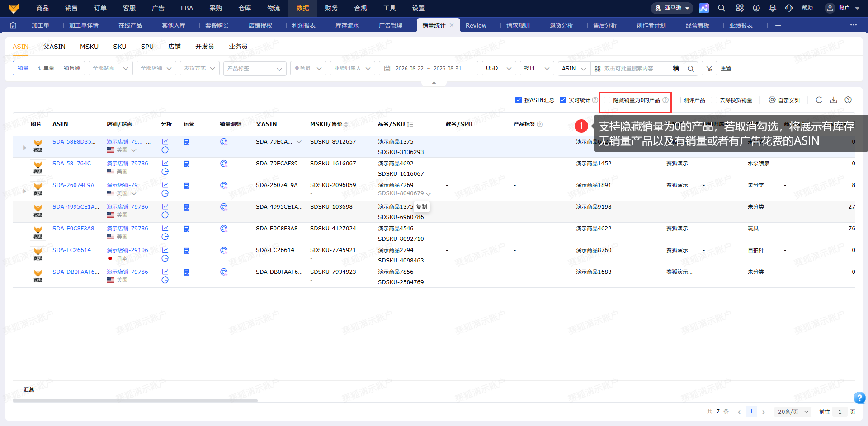The image size is (868, 426).
Task: Click the top header search icon
Action: tap(722, 8)
